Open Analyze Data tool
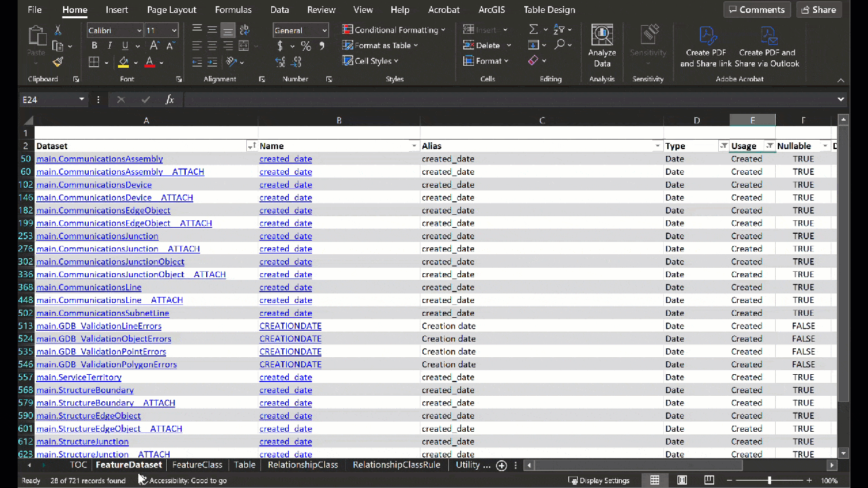This screenshot has height=488, width=868. [x=602, y=46]
